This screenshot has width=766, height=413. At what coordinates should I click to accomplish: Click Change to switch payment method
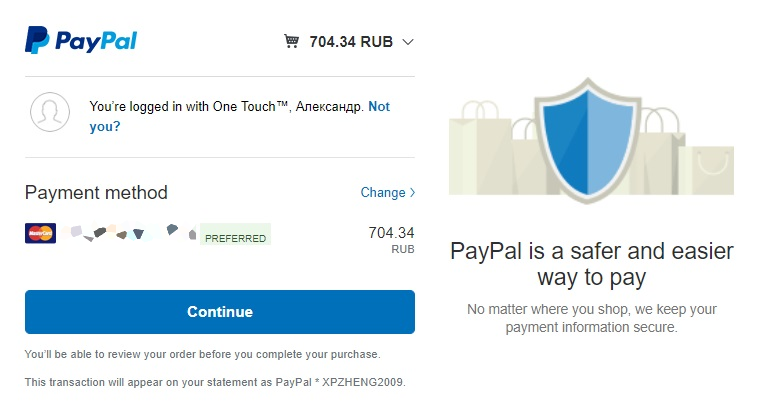tap(383, 193)
